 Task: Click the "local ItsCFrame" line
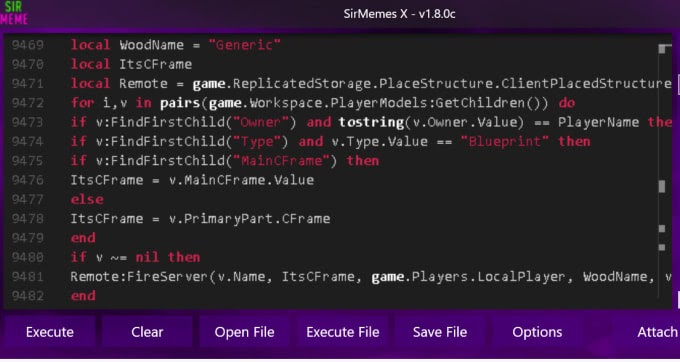(x=131, y=64)
